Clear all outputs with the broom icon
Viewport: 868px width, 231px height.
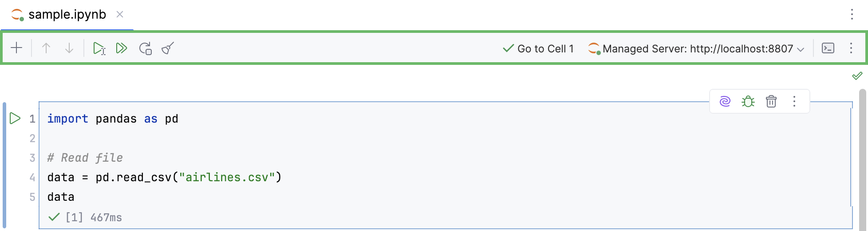[x=168, y=48]
